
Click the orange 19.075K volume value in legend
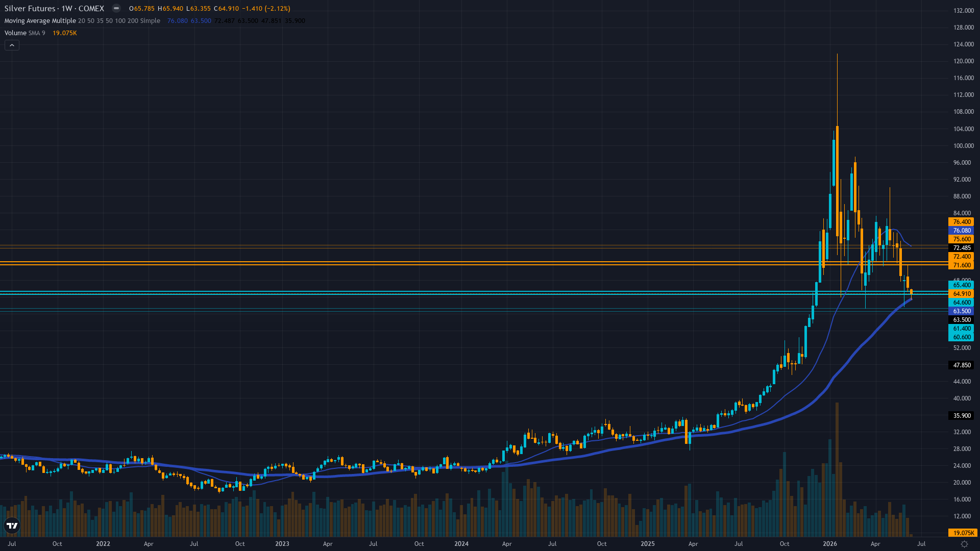point(65,33)
